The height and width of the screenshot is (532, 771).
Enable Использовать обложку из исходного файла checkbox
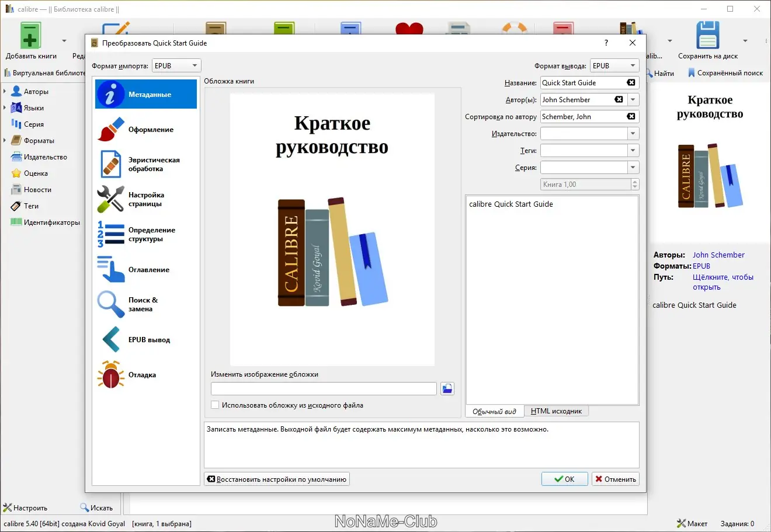point(215,405)
